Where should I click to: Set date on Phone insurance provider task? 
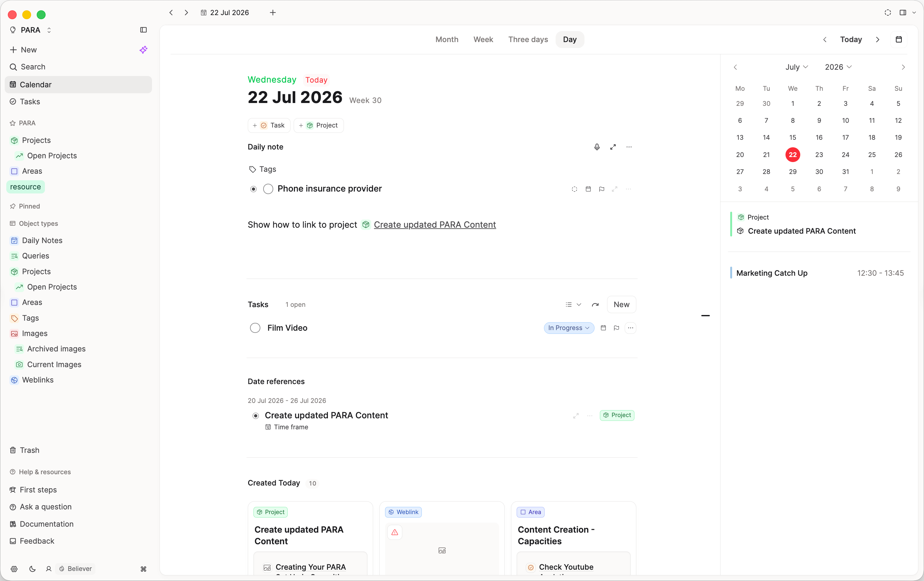[x=588, y=189]
